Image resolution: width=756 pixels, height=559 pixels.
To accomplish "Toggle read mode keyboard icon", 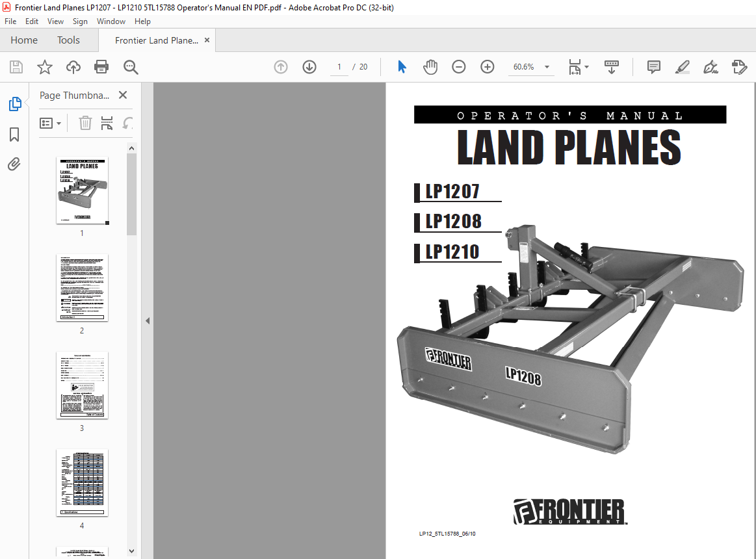I will point(611,67).
